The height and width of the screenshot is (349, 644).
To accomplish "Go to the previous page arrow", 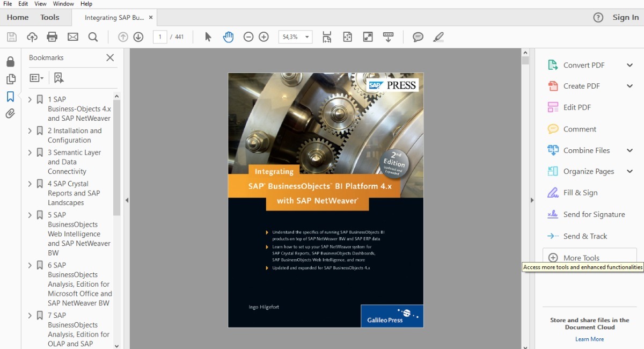I will pyautogui.click(x=123, y=37).
